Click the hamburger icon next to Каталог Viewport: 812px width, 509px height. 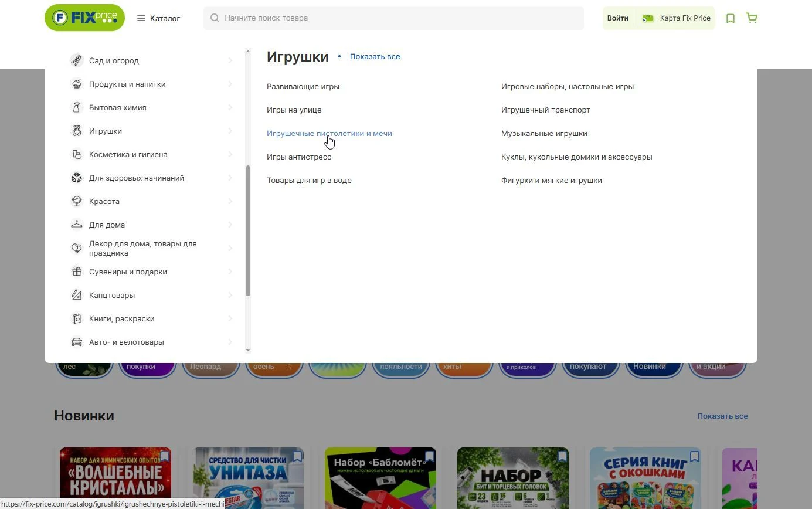point(141,18)
